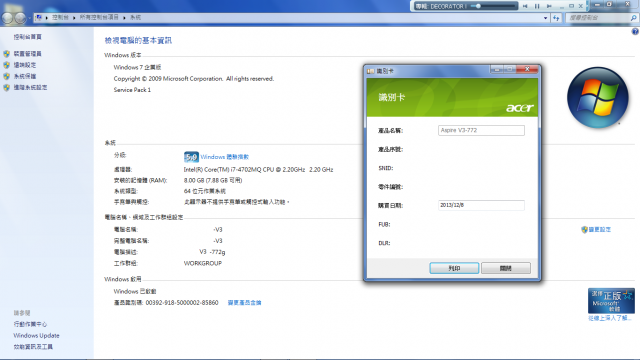Image resolution: width=640 pixels, height=360 pixels.
Task: Minimize the 識別卡 dialog window
Action: (497, 69)
